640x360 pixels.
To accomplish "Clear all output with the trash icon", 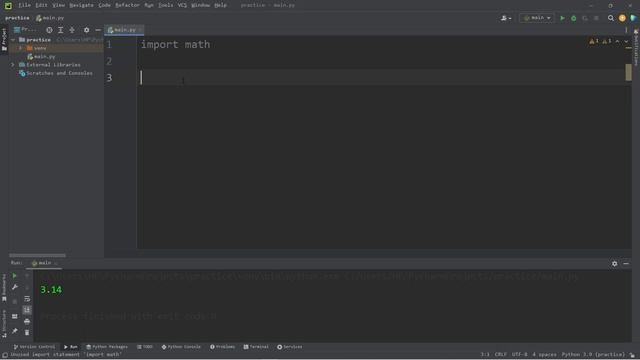I will (27, 333).
